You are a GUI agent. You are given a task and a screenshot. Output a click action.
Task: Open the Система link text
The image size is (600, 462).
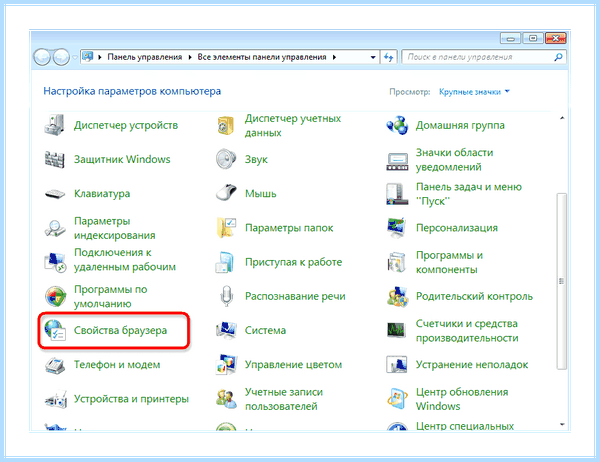265,330
